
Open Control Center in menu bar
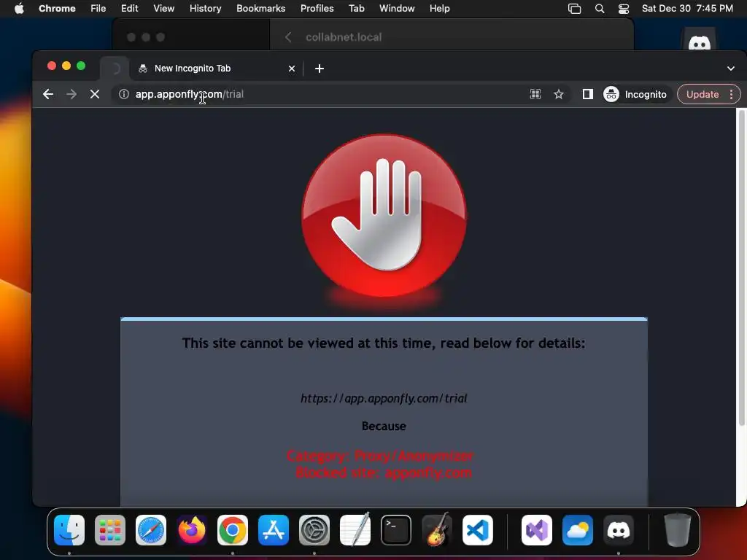pyautogui.click(x=624, y=9)
